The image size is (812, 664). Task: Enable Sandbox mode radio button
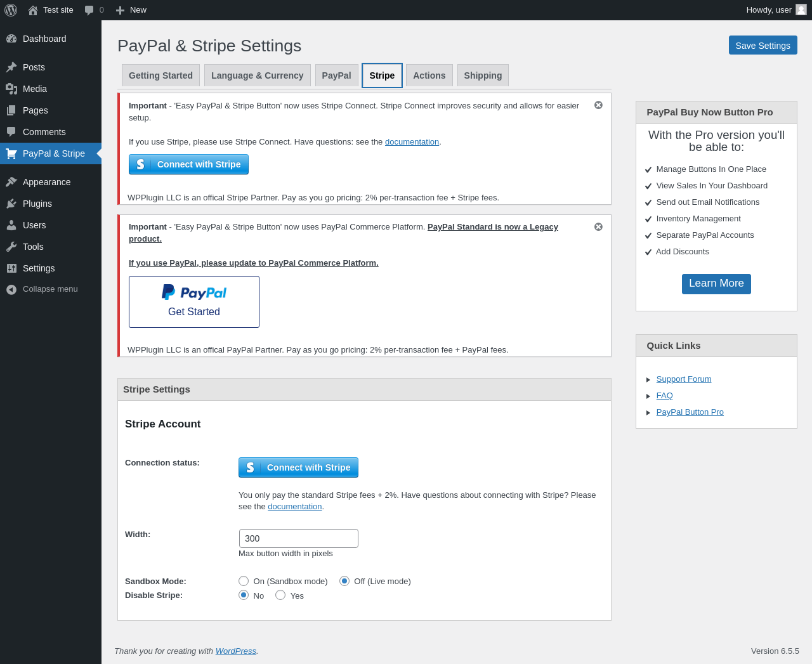coord(244,581)
